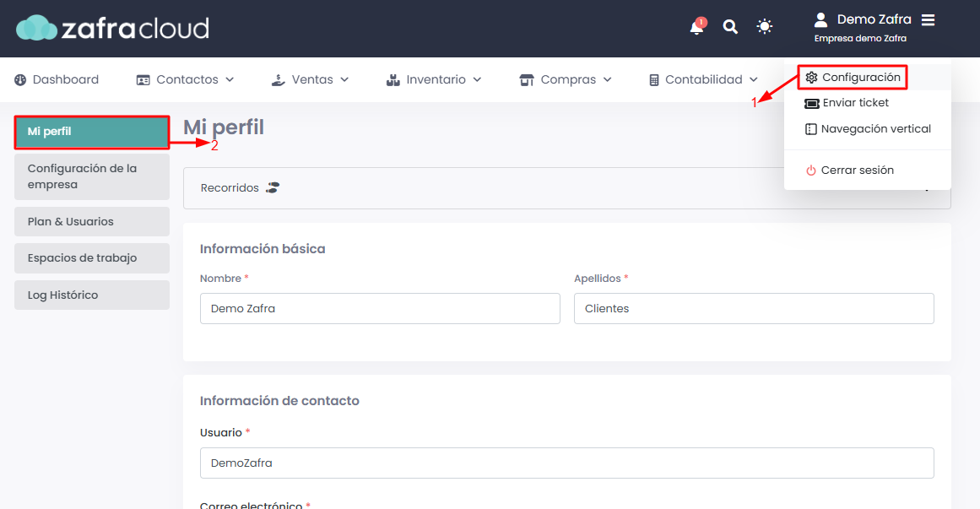The image size is (980, 509).
Task: Click the user avatar icon
Action: tap(820, 20)
